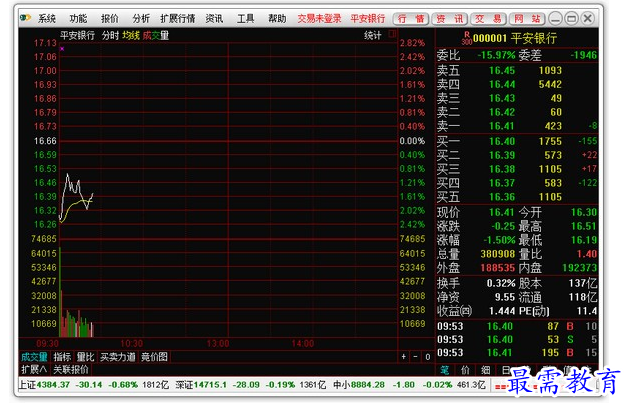Click the 卖二 price 16.42
The image size is (629, 413).
[x=502, y=112]
